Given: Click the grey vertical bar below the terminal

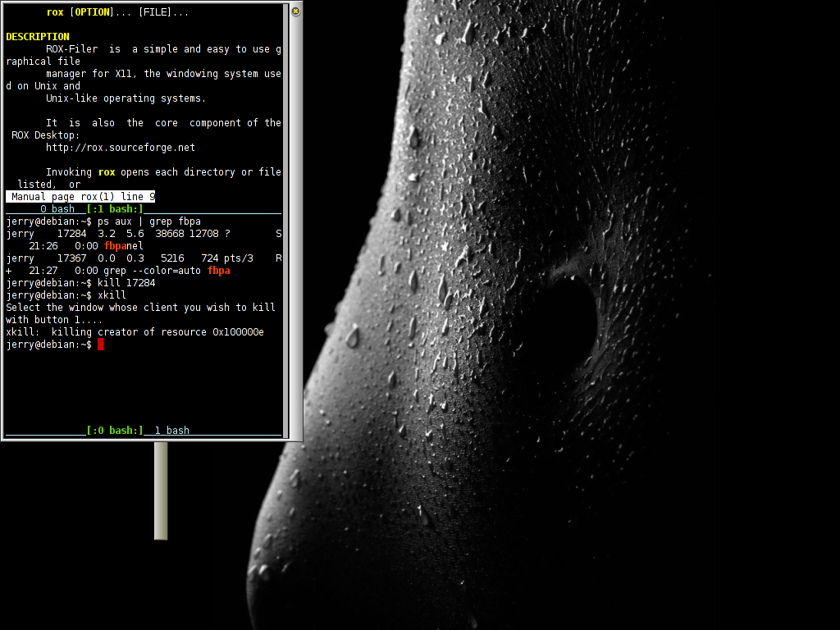Looking at the screenshot, I should coord(161,491).
